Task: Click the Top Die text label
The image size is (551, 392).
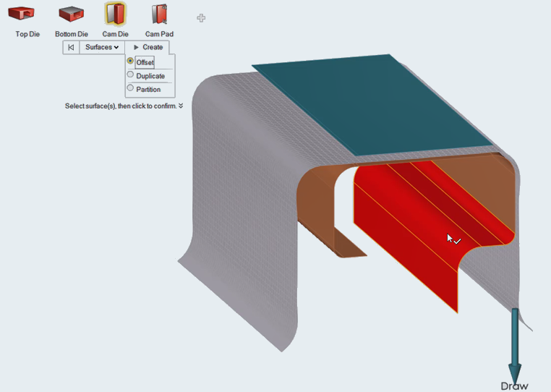Action: point(27,34)
